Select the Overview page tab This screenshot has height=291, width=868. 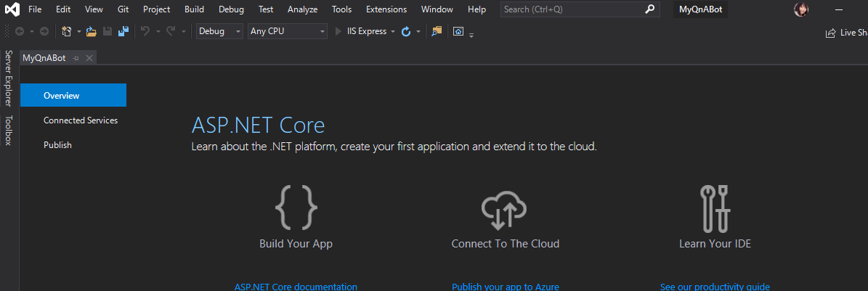coord(73,95)
